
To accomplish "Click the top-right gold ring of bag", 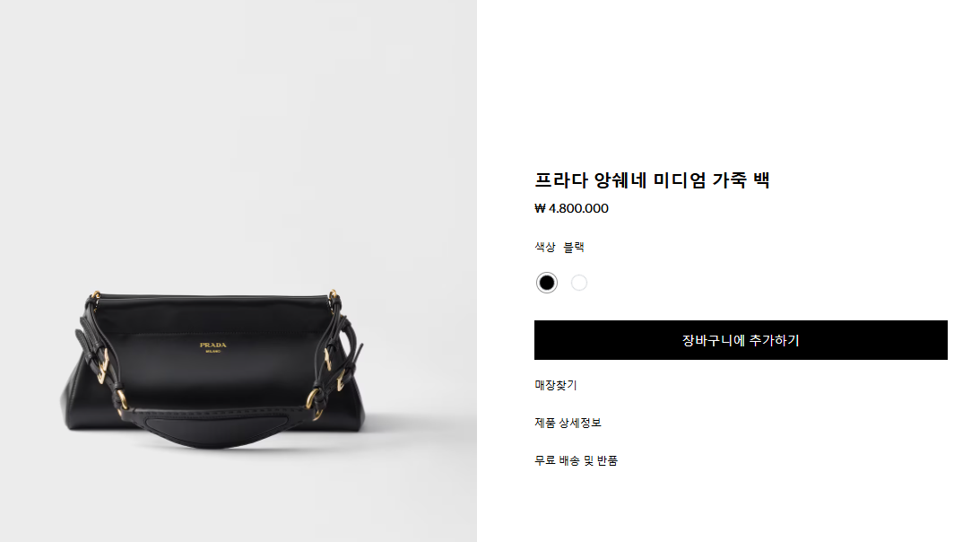I will point(334,295).
